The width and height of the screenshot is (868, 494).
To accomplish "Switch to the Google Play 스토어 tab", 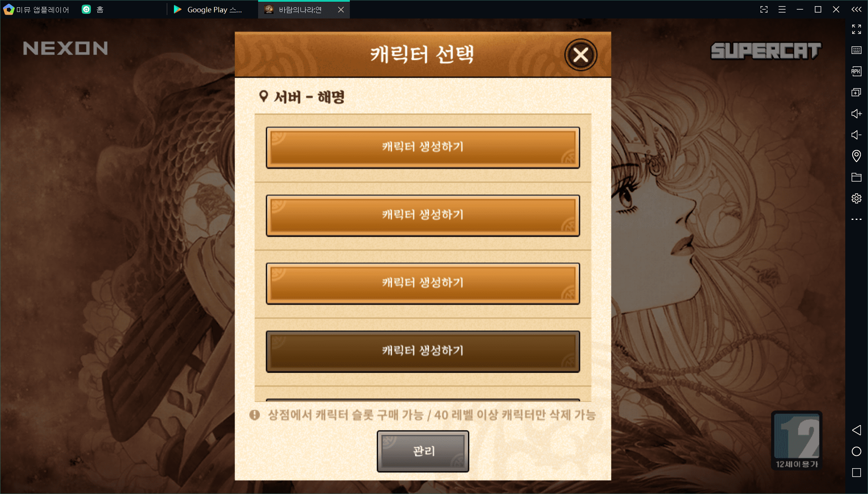I will pyautogui.click(x=208, y=10).
